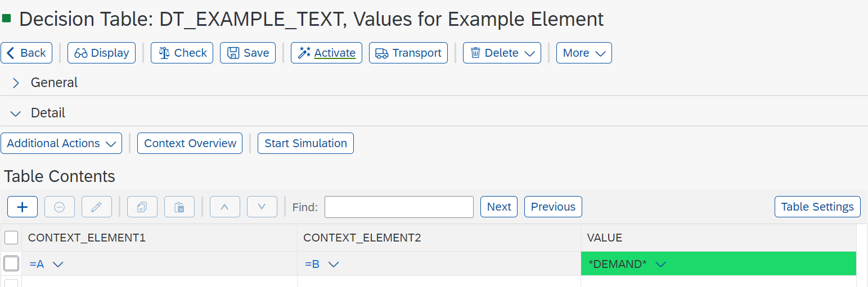Click the copy row icon
The image size is (868, 287).
[142, 207]
